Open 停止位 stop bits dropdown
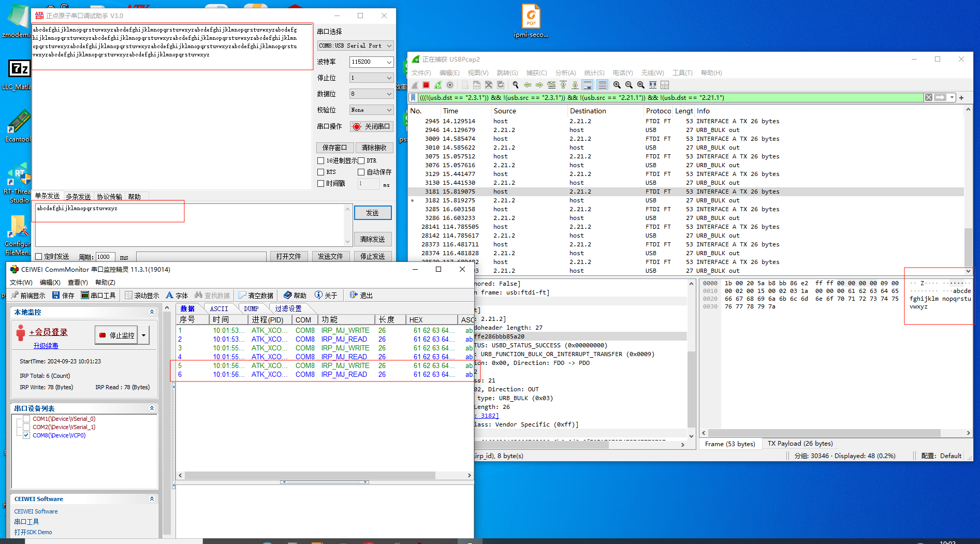Viewport: 980px width, 544px height. click(372, 78)
